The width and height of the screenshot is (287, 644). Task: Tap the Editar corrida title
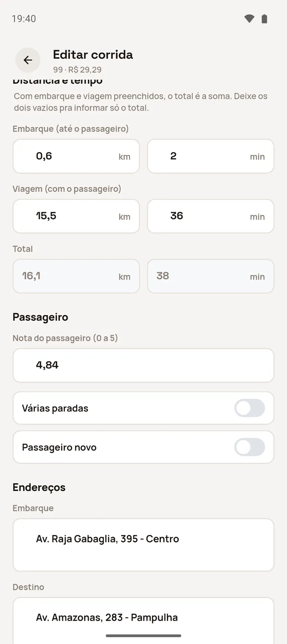click(x=93, y=55)
